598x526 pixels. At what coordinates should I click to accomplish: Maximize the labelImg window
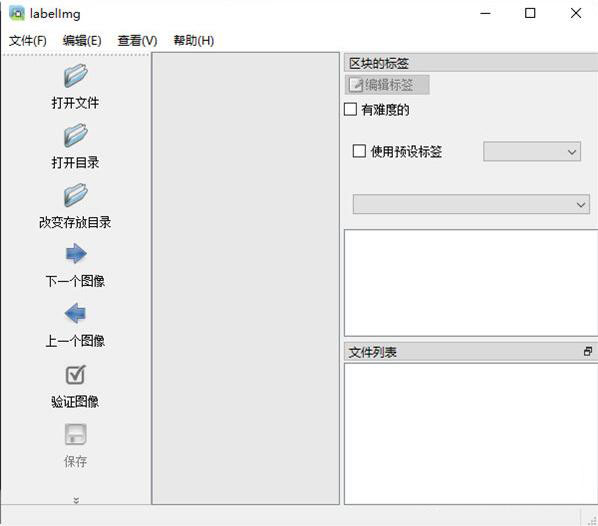pyautogui.click(x=530, y=13)
